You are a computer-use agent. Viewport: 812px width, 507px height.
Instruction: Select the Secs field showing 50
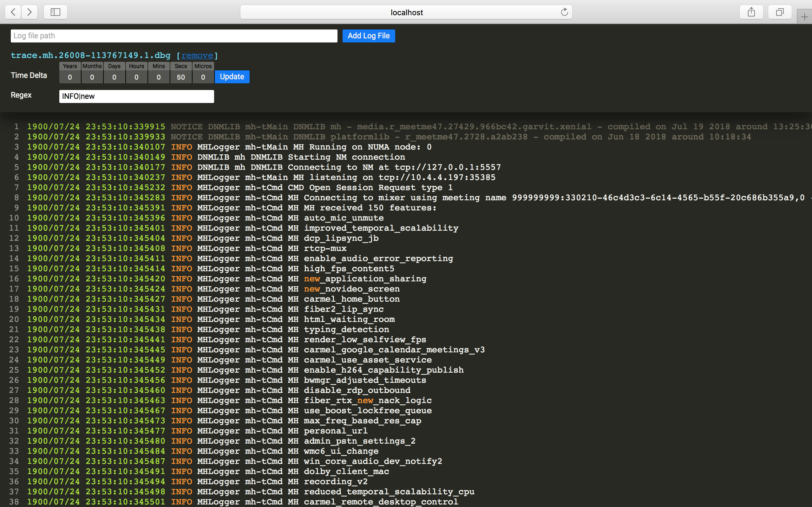[181, 77]
